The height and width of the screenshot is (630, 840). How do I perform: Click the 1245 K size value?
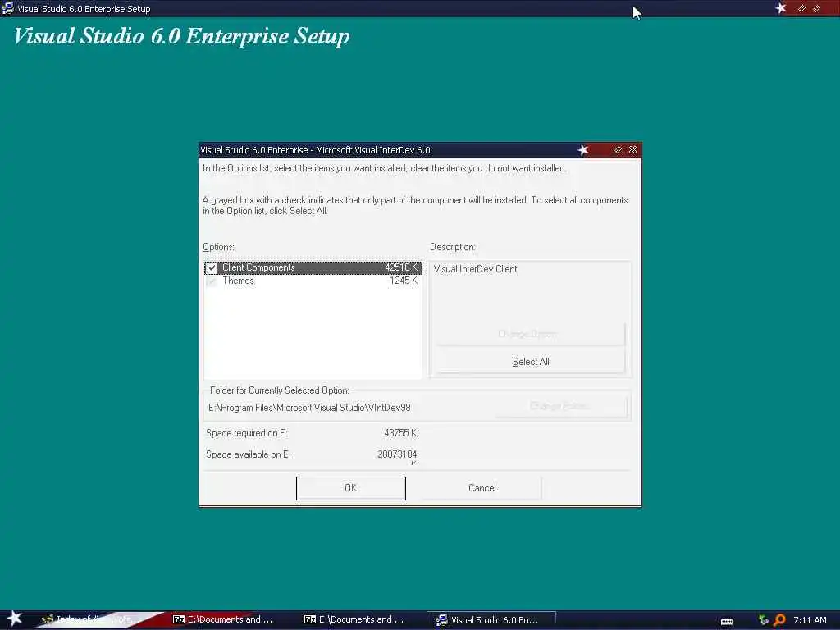coord(404,281)
